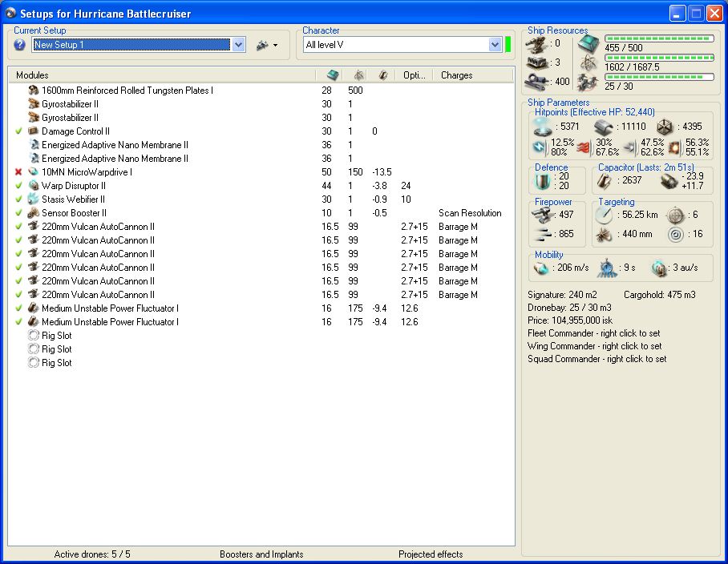Click the EM resistance icon
Screen dimensions: 728x564
[x=540, y=147]
